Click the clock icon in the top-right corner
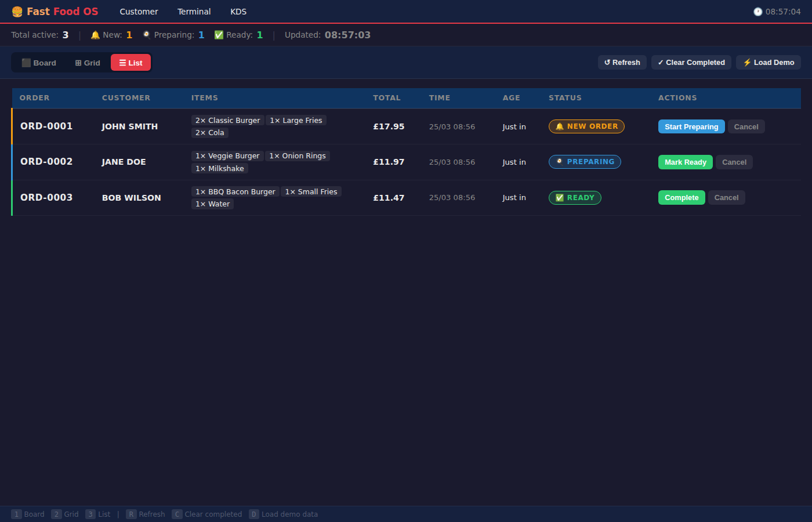Screen dimensions: 812x522 757,11
